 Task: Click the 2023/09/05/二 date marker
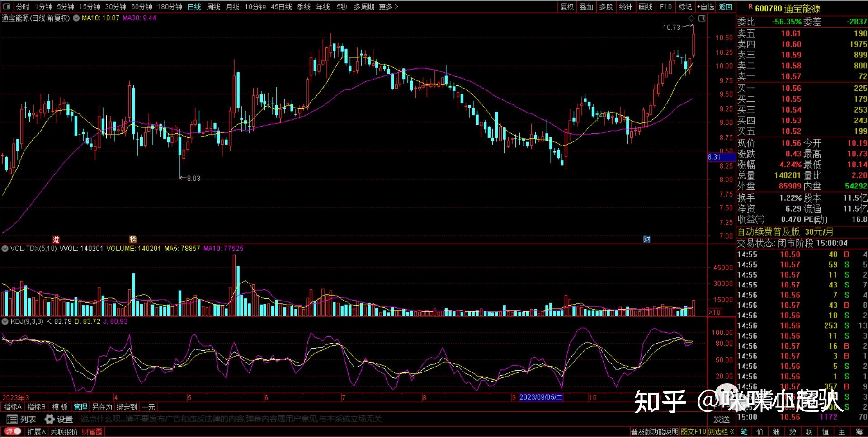pyautogui.click(x=541, y=397)
